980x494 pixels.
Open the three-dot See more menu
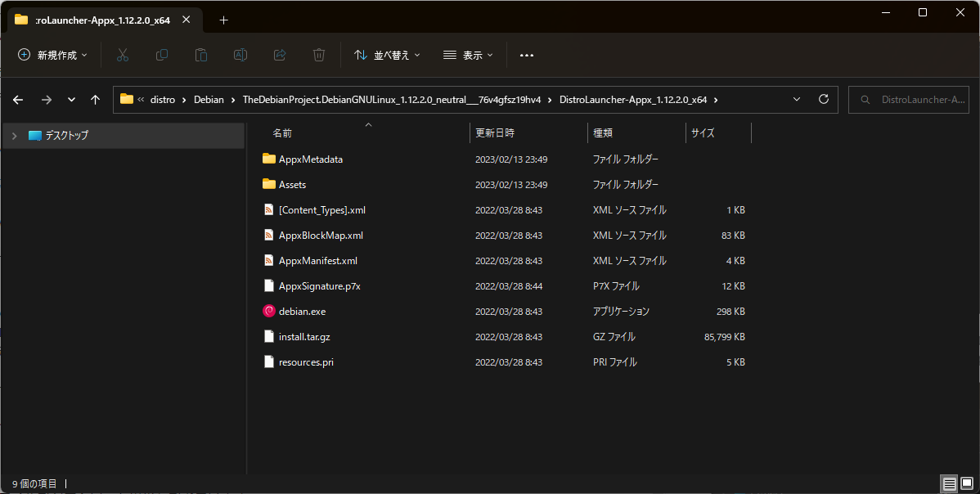click(x=527, y=55)
